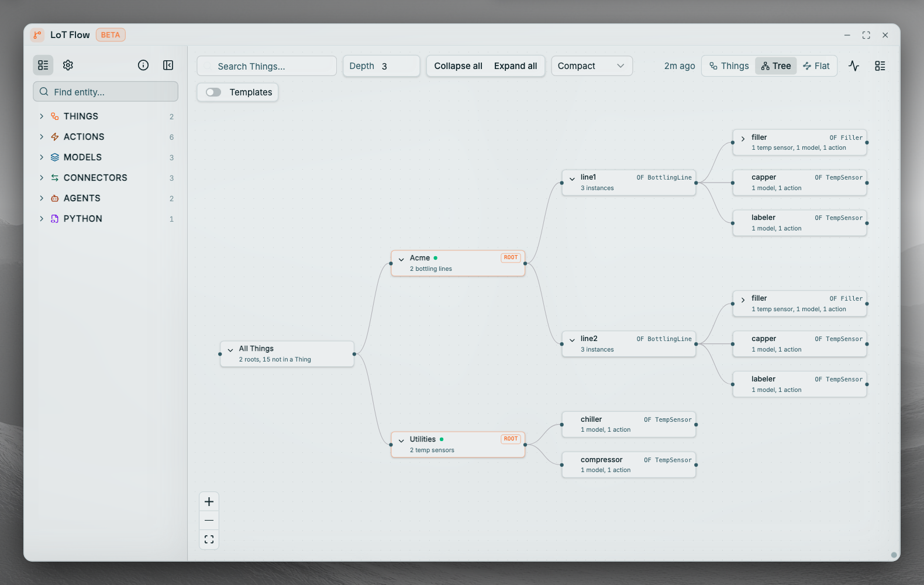Zoom in with the plus button
This screenshot has width=924, height=585.
209,502
